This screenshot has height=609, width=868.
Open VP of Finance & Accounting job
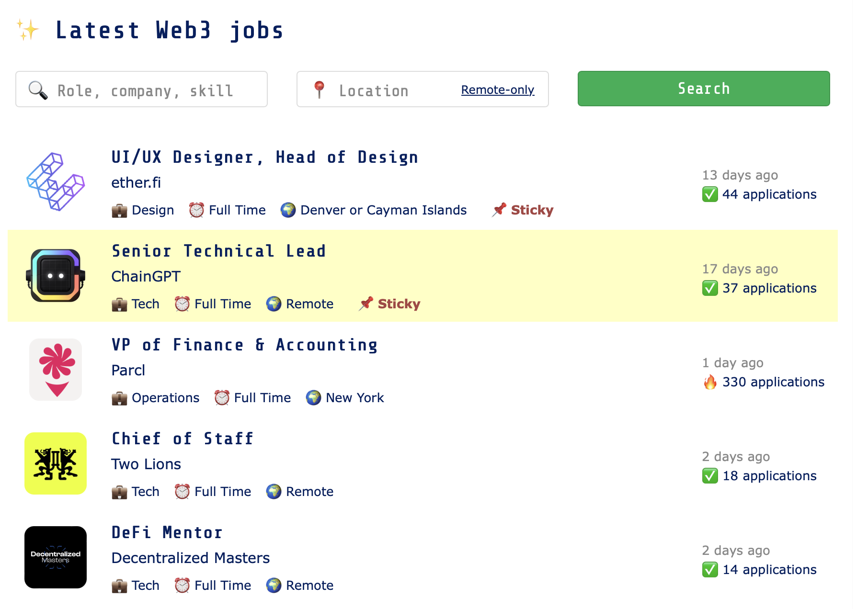point(245,345)
